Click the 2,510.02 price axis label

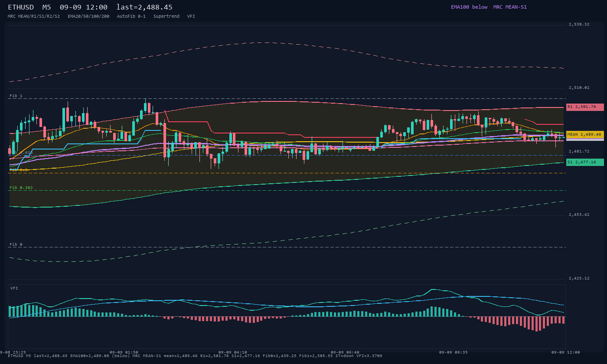[579, 88]
